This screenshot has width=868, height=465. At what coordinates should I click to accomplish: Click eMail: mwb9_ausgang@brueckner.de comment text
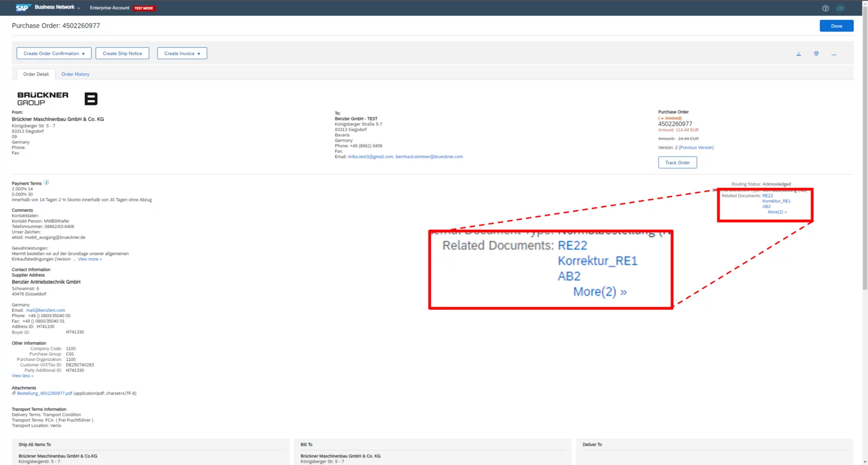(49, 237)
